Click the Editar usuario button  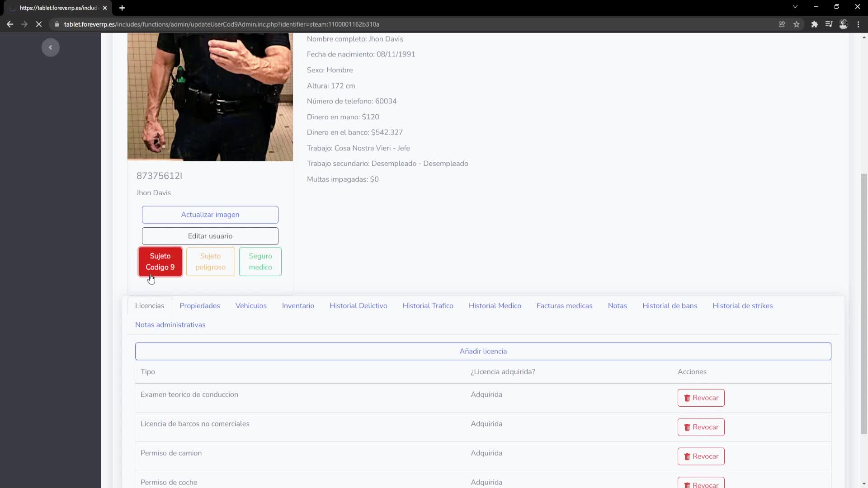[x=210, y=236]
